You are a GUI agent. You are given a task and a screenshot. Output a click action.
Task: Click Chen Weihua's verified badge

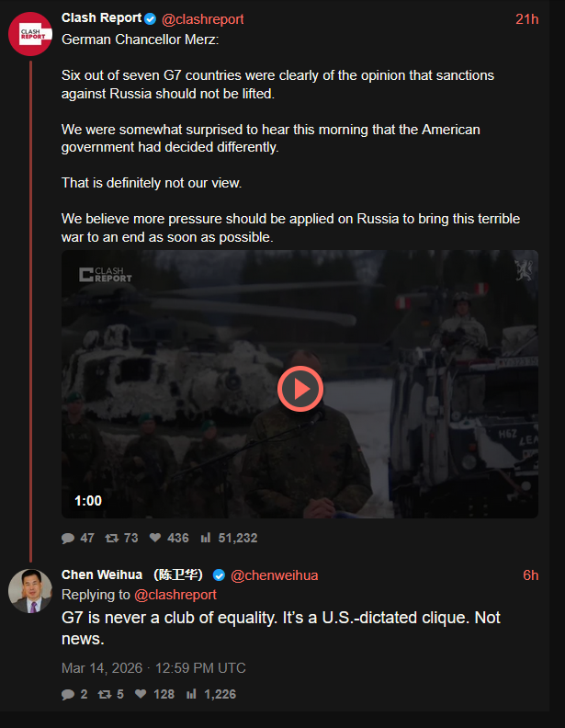coord(219,575)
